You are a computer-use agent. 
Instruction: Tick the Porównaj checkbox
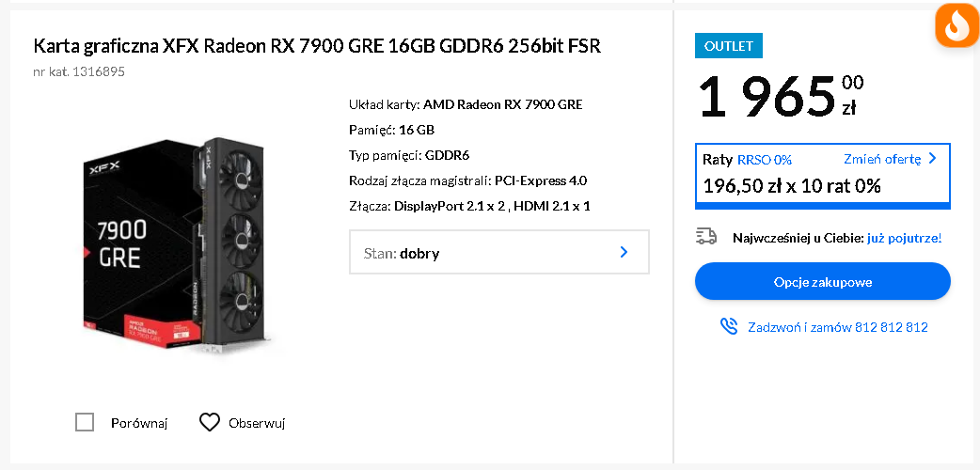(85, 423)
